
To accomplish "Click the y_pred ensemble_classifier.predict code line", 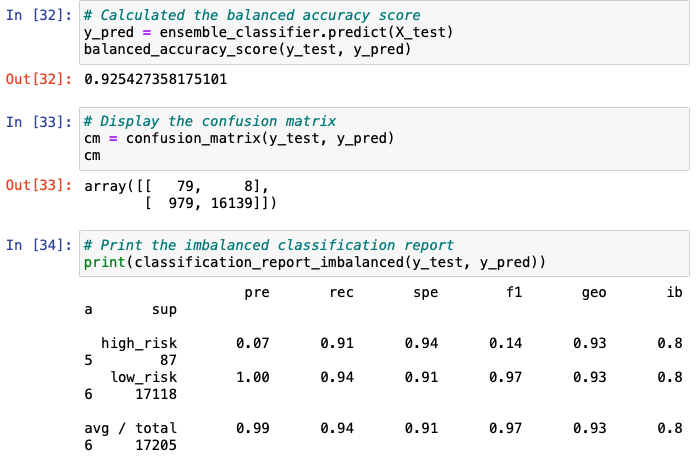I will (x=268, y=32).
